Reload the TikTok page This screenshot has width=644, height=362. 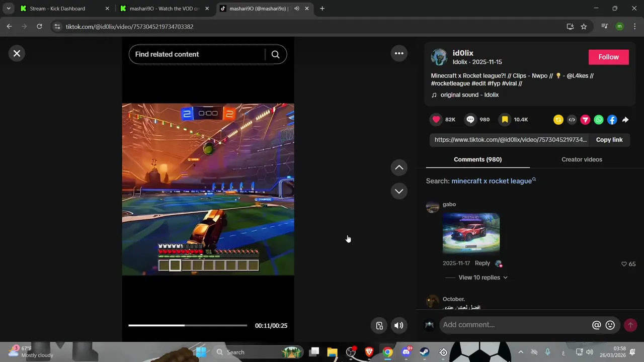pos(39,27)
